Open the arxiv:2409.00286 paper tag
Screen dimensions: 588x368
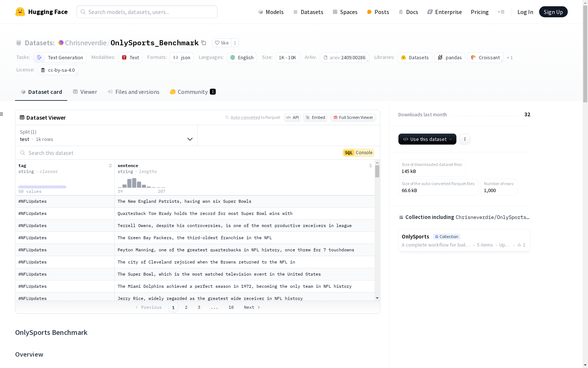344,57
